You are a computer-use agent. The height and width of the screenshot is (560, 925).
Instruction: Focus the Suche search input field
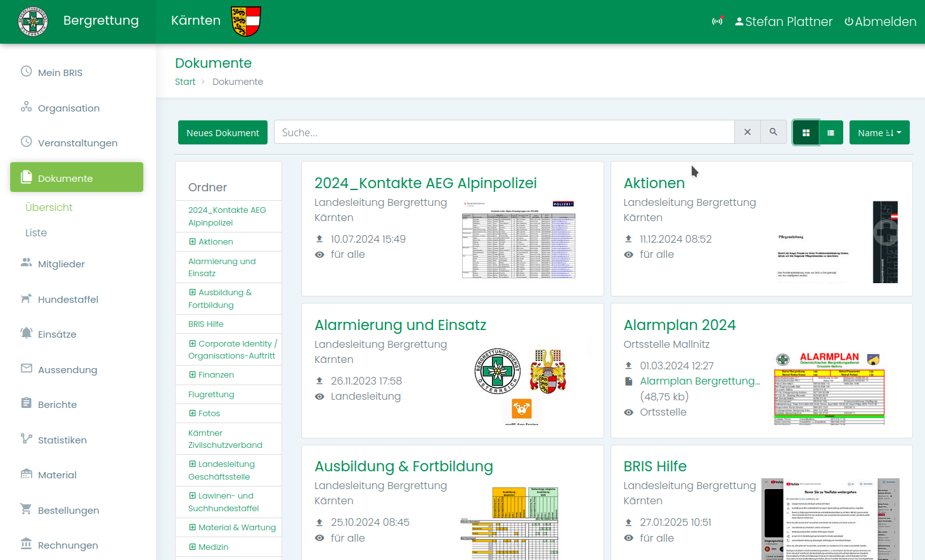[503, 132]
